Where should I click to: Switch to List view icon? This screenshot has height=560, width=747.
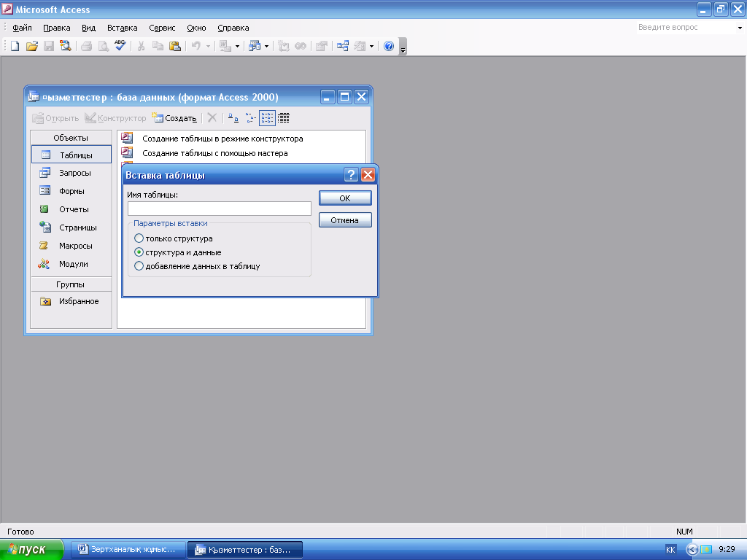(267, 117)
